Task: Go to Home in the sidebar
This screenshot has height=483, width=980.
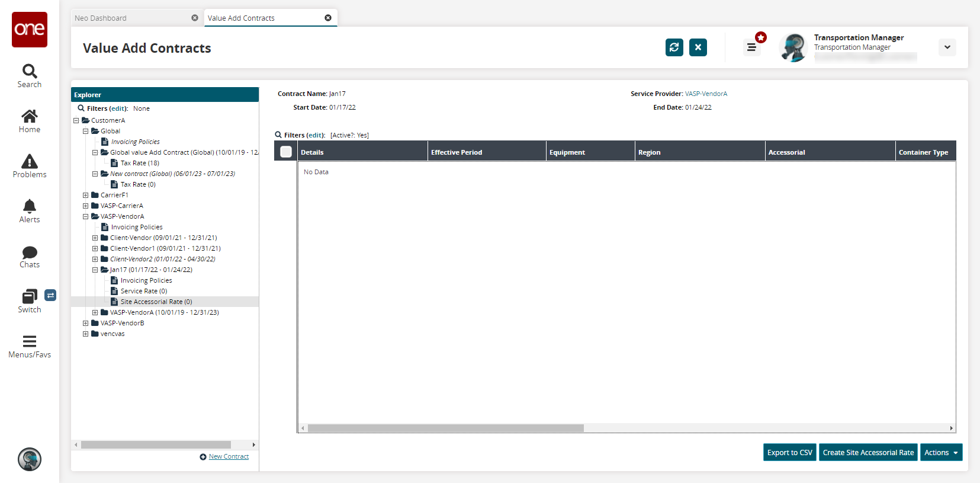Action: (30, 116)
